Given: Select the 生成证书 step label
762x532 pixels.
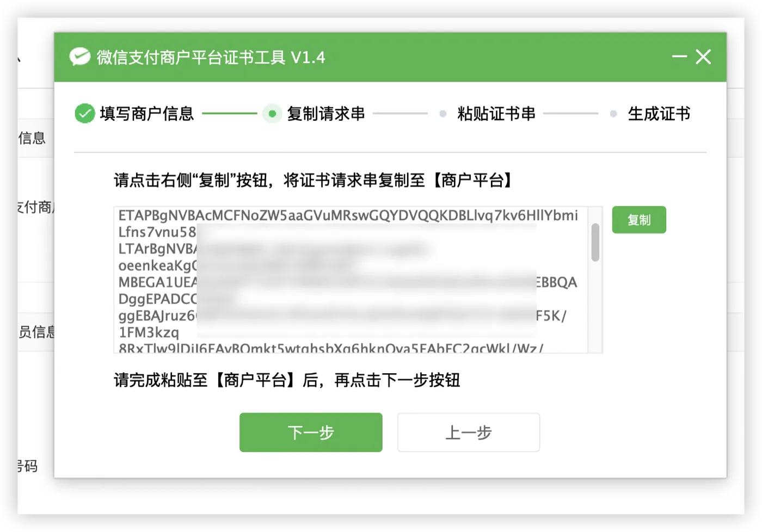Looking at the screenshot, I should 659,114.
